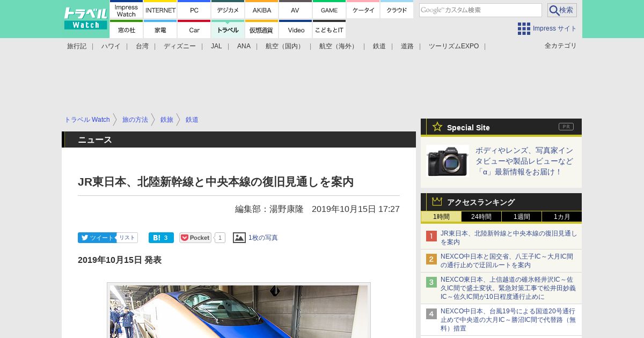Screen dimensions: 644x338
Task: Open ツーリズムEXPO category in nav
Action: [453, 46]
